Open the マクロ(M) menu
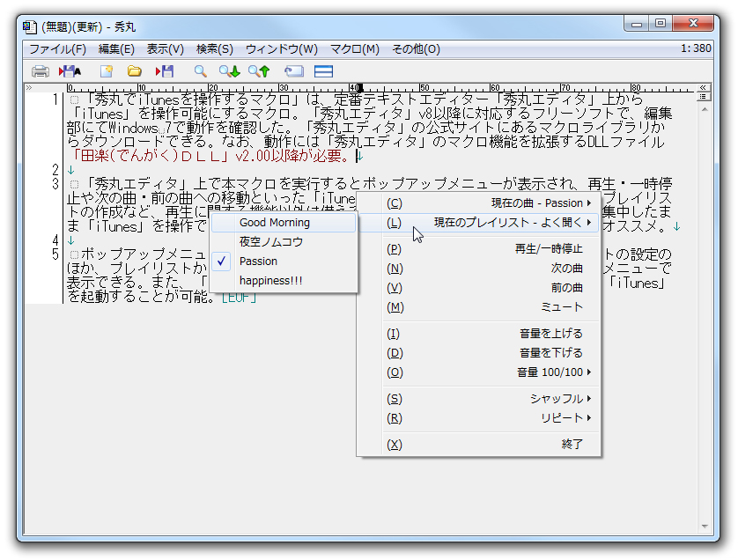This screenshot has width=738, height=560. (x=355, y=49)
